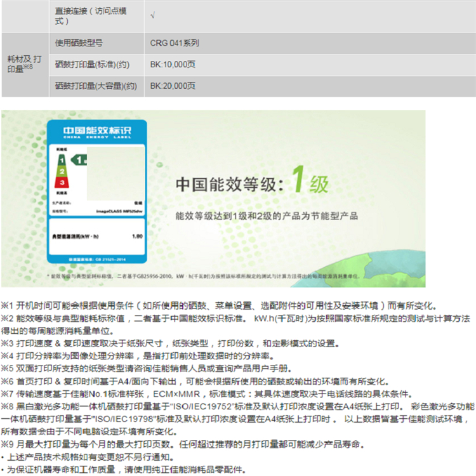This screenshot has width=476, height=476.
Task: Click the CRG 041系列 value
Action: tap(175, 43)
